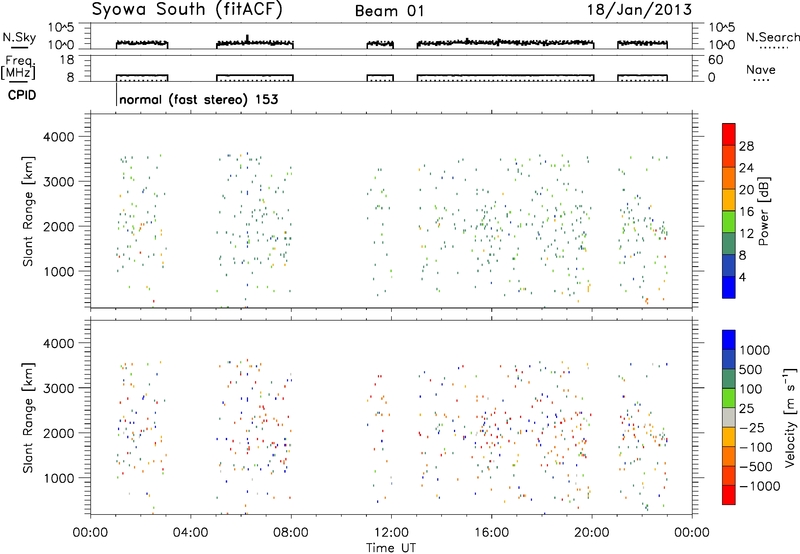Click 'normal (fast stereo) 153' text

[198, 99]
